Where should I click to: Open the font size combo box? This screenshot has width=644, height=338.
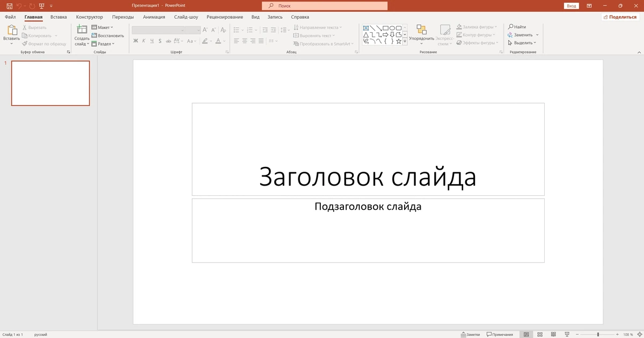coord(193,30)
